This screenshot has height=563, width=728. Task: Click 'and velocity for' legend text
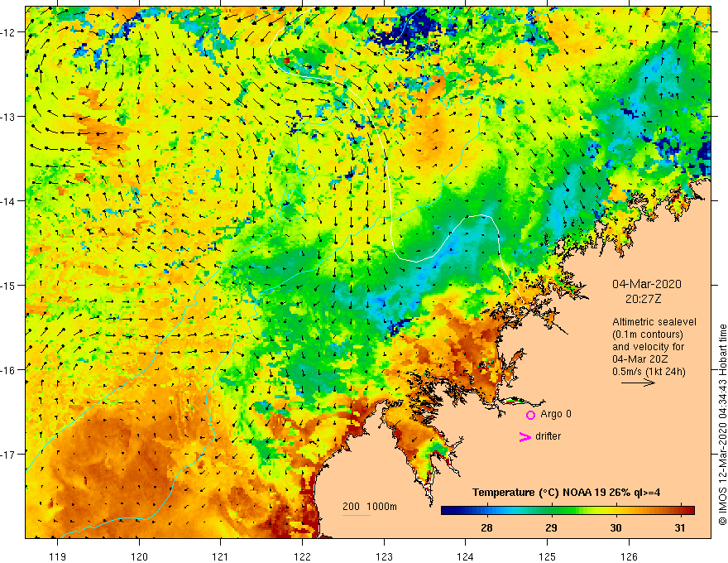[648, 347]
